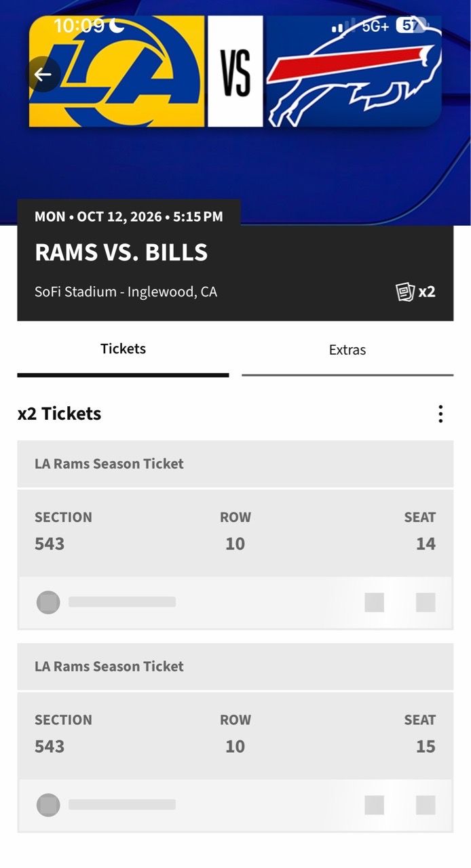Open the seat 15 ticket card
The height and width of the screenshot is (868, 471).
pos(235,737)
